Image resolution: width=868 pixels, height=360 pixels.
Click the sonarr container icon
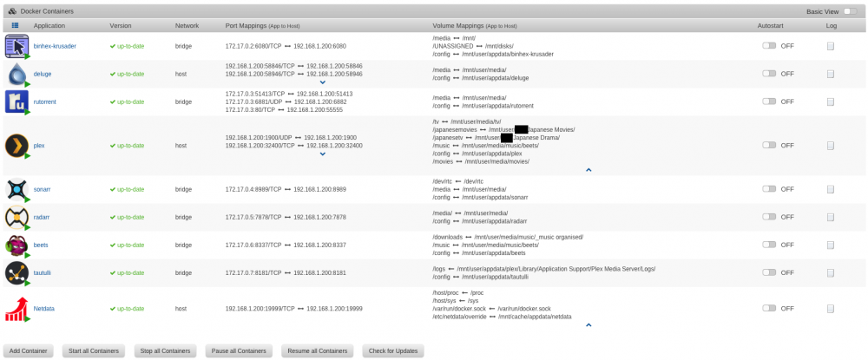point(16,190)
